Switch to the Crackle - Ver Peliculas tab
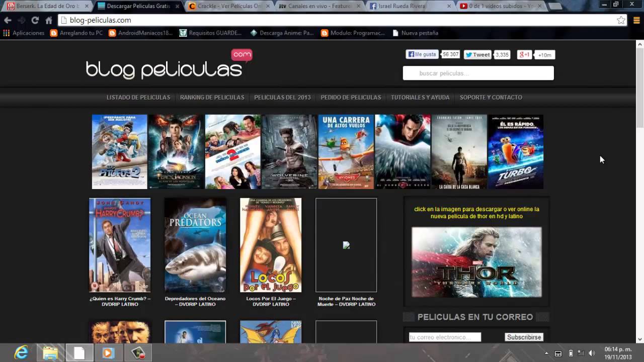This screenshot has width=644, height=362. point(228,6)
